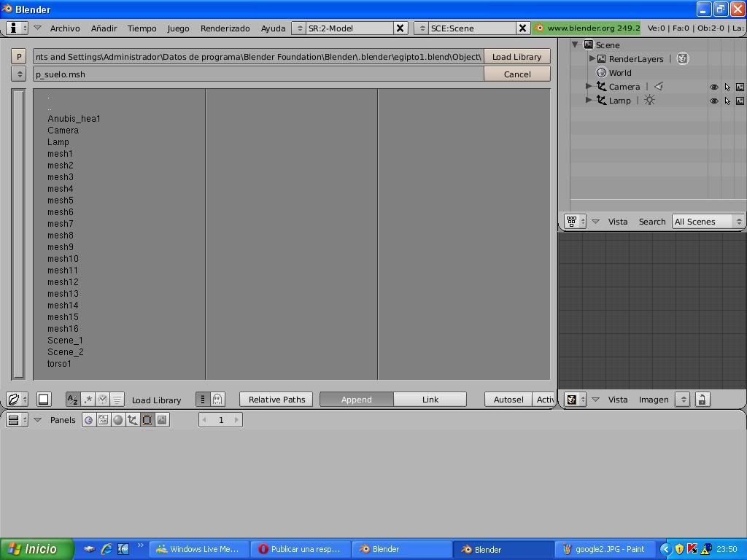Screen dimensions: 747x560
Task: Expand the Camera tree node
Action: (589, 86)
